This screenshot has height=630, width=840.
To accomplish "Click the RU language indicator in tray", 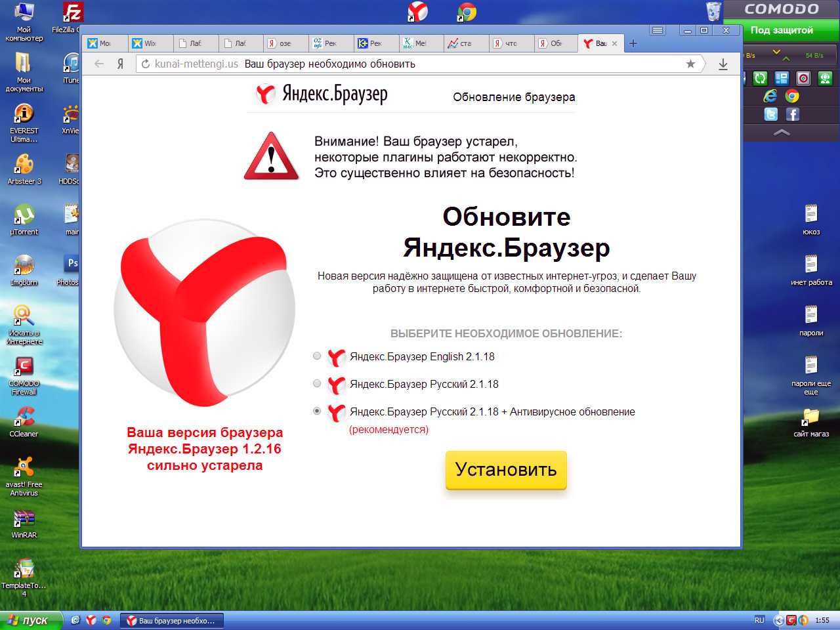I will coord(759,620).
